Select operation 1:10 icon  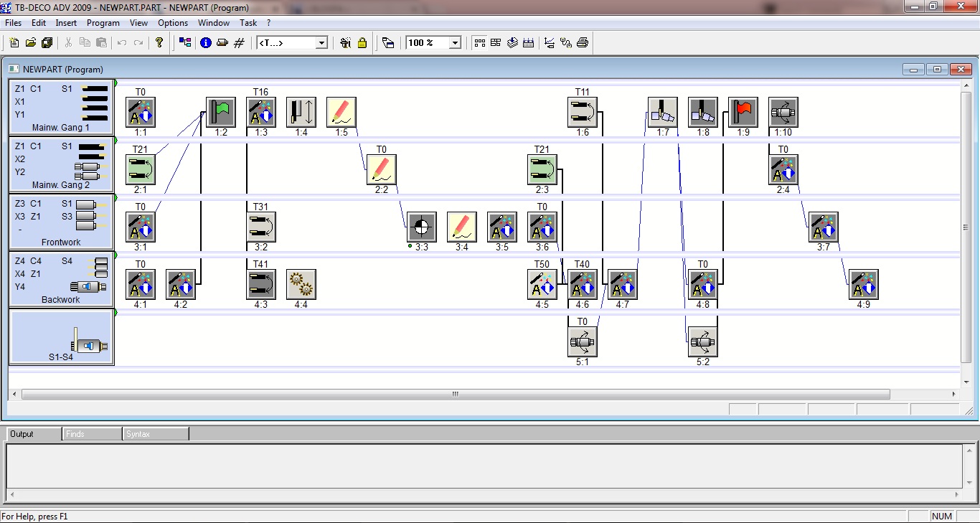[x=783, y=113]
